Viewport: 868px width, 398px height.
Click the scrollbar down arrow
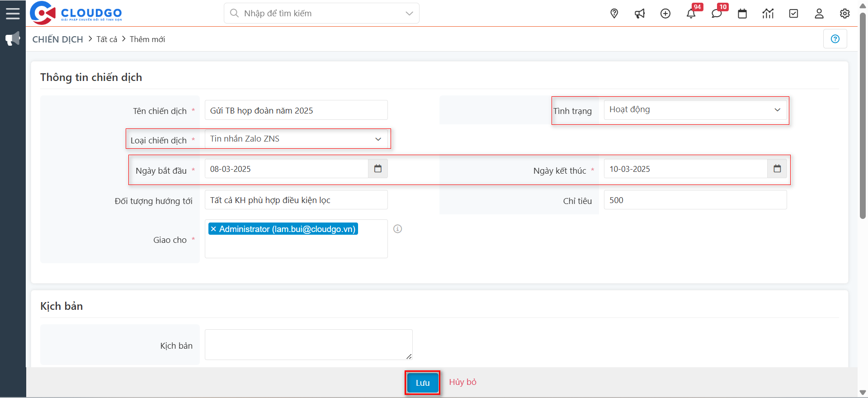[863, 393]
